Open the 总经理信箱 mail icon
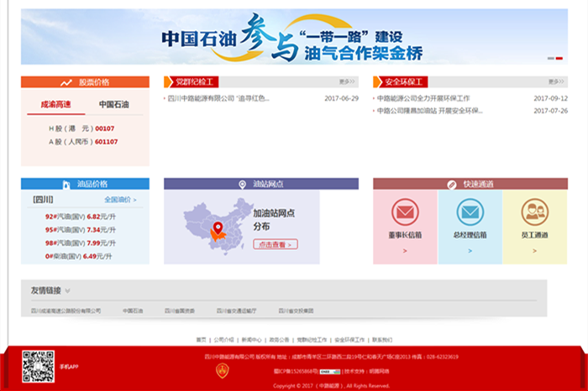588x391 pixels. coord(470,212)
